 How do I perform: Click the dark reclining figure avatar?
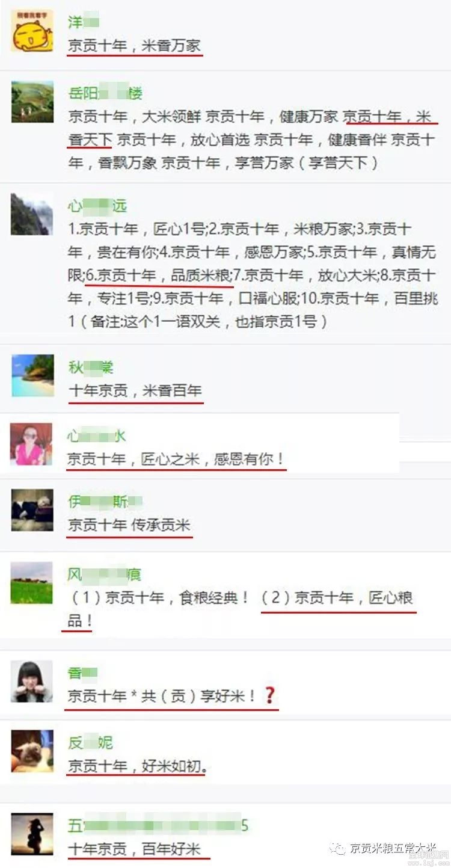pyautogui.click(x=32, y=510)
